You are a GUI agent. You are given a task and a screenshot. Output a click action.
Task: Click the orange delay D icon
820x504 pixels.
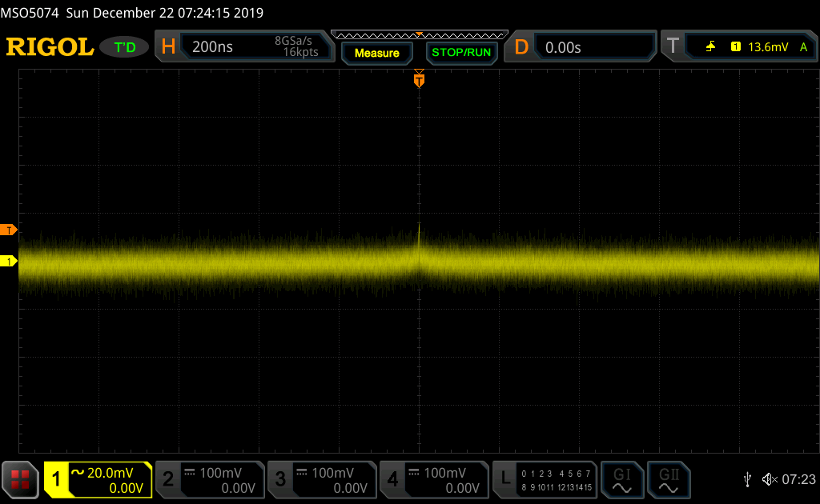point(521,47)
